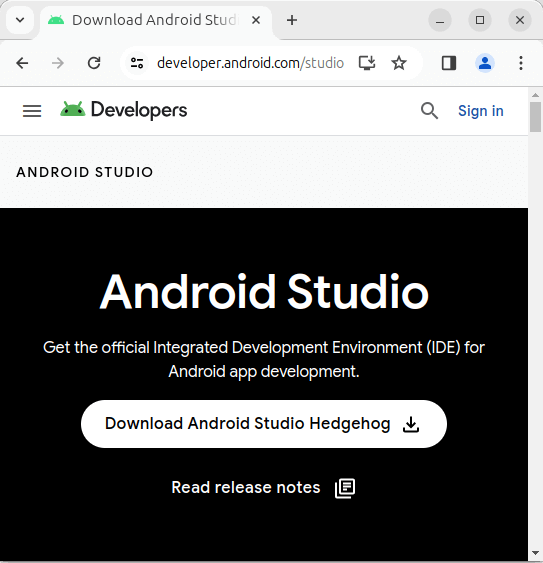Click the Sign in link
This screenshot has width=543, height=563.
pos(481,111)
